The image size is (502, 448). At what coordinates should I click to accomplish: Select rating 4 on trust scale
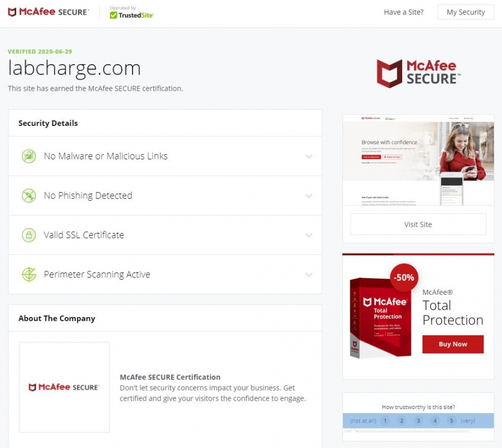click(435, 421)
